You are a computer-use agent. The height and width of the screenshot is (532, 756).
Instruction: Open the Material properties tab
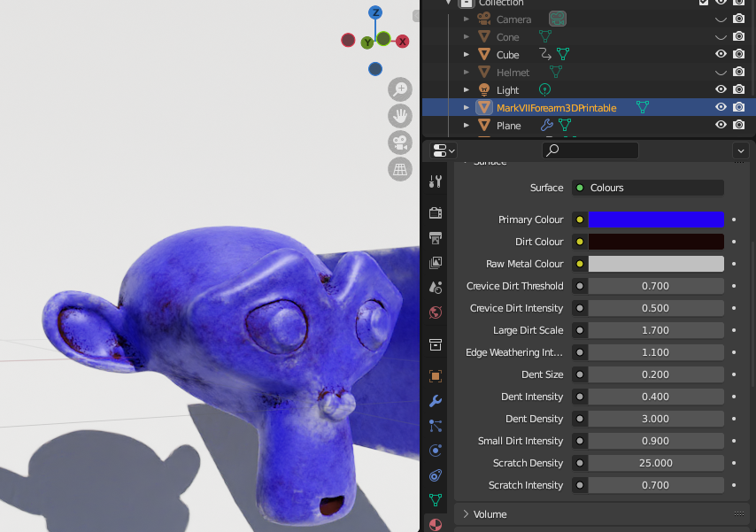(x=436, y=524)
